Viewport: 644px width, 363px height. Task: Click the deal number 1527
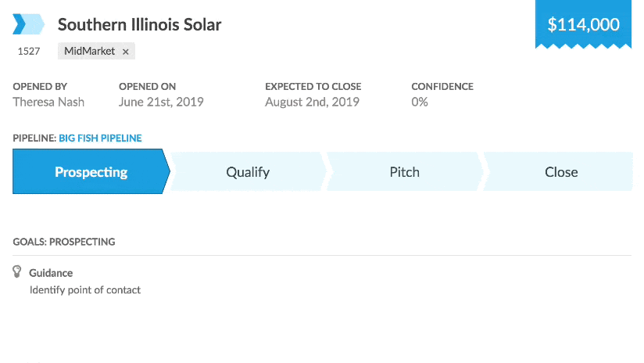28,51
